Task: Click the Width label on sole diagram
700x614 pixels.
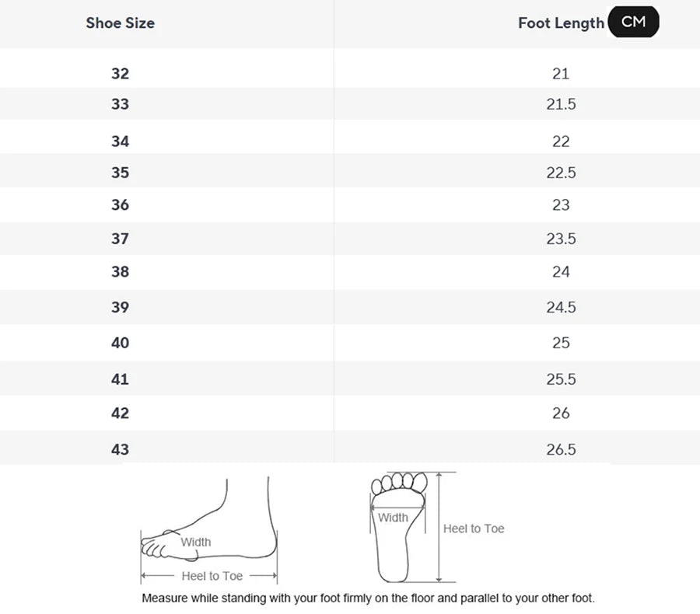Action: tap(393, 518)
